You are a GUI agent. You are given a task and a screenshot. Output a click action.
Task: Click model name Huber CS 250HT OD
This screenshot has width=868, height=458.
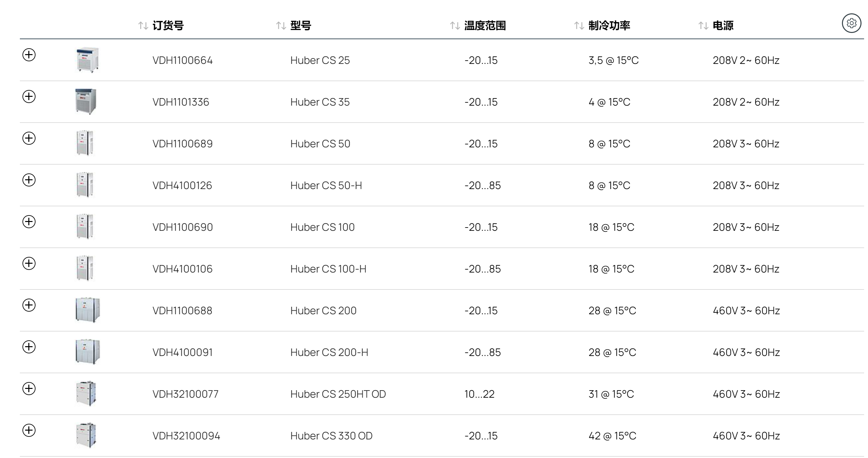338,394
